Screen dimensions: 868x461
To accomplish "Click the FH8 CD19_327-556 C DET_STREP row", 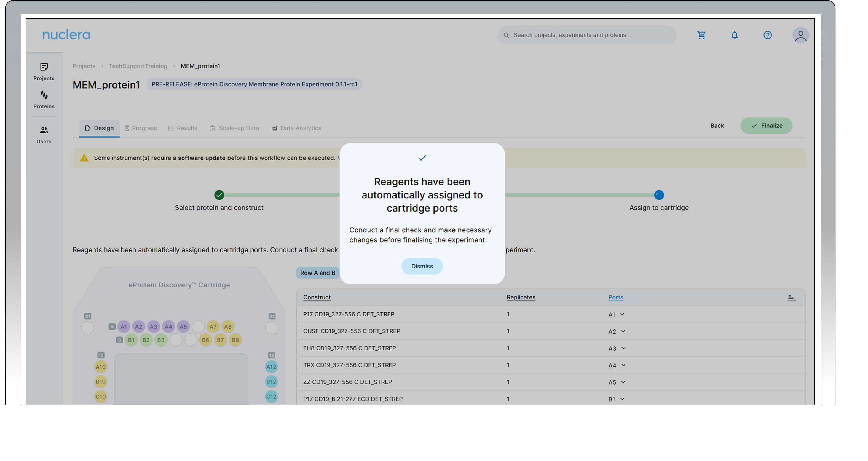I will point(551,348).
